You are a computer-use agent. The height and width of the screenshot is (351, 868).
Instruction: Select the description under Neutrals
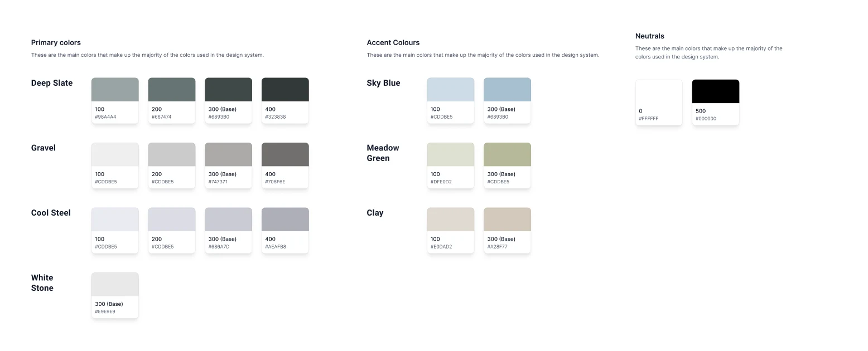[x=709, y=52]
